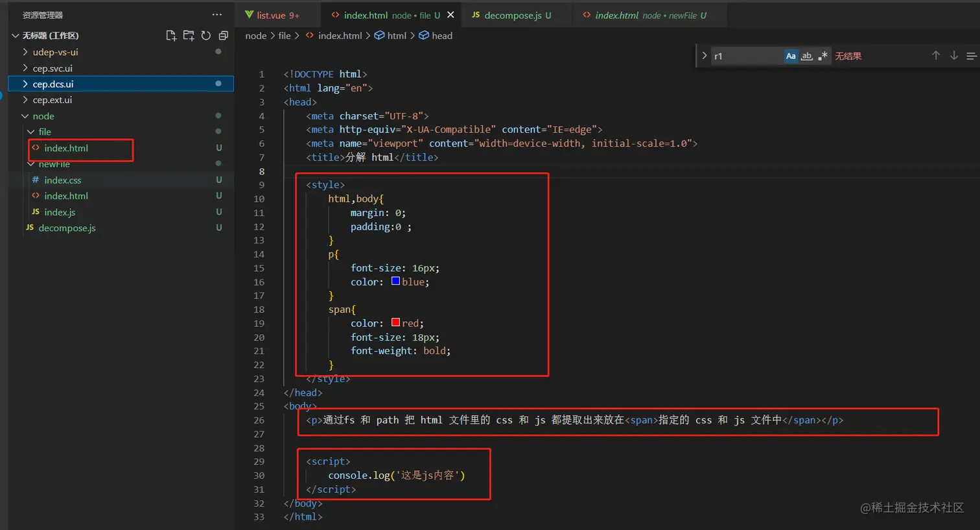The width and height of the screenshot is (980, 530).
Task: Switch to the index.html node • newFile tab
Action: point(651,15)
